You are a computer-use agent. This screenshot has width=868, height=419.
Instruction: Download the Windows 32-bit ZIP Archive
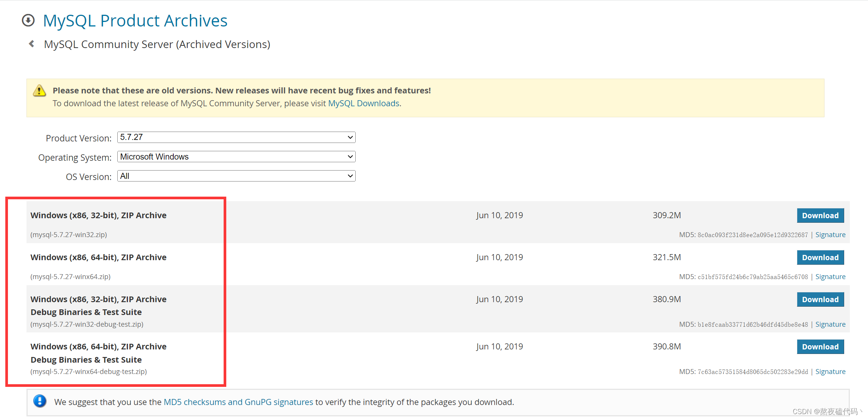point(820,216)
